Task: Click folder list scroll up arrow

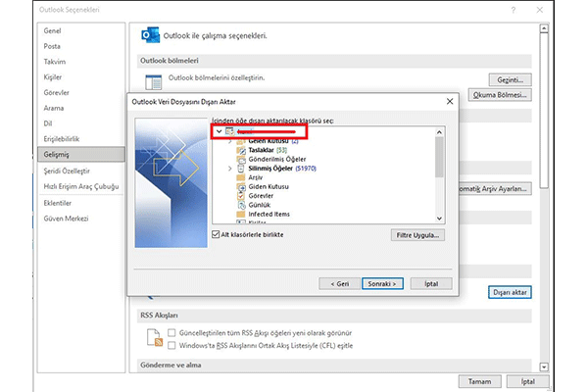Action: (x=439, y=132)
